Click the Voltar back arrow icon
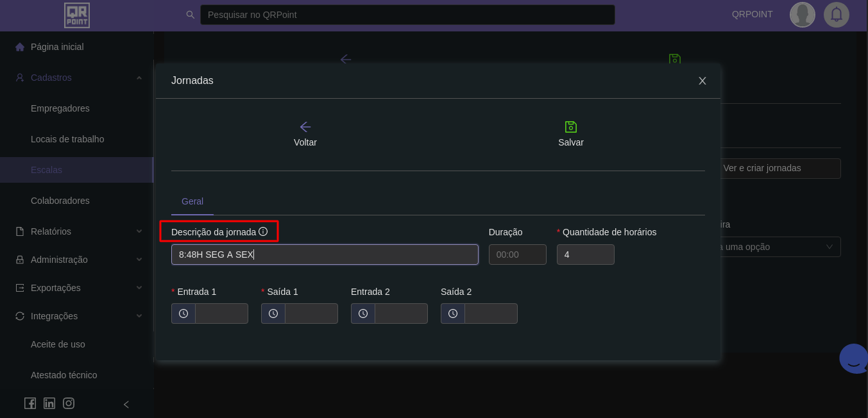This screenshot has width=868, height=418. pos(305,127)
